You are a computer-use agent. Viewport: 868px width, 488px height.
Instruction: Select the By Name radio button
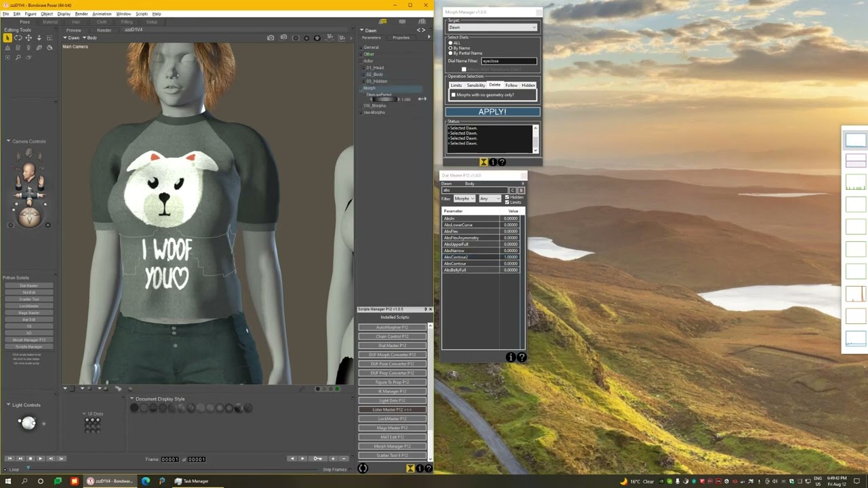[450, 48]
